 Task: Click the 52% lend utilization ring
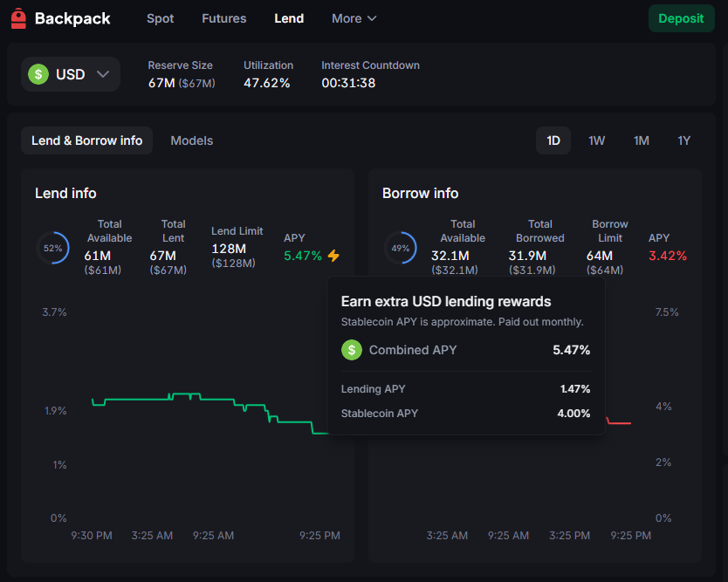pyautogui.click(x=52, y=249)
